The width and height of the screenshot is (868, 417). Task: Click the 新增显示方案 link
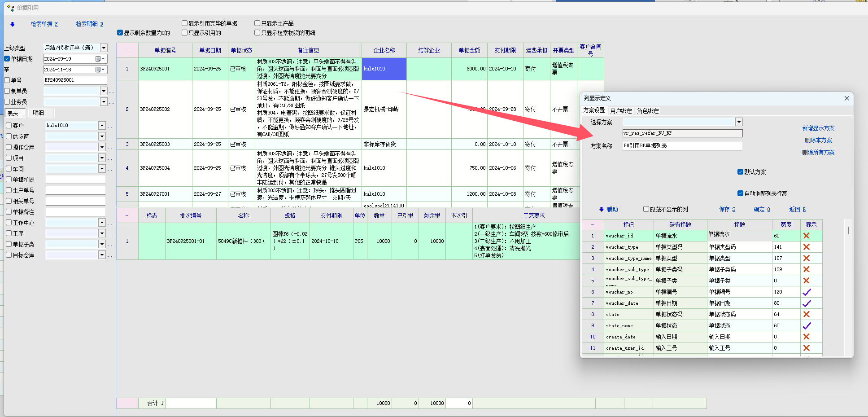coord(818,128)
